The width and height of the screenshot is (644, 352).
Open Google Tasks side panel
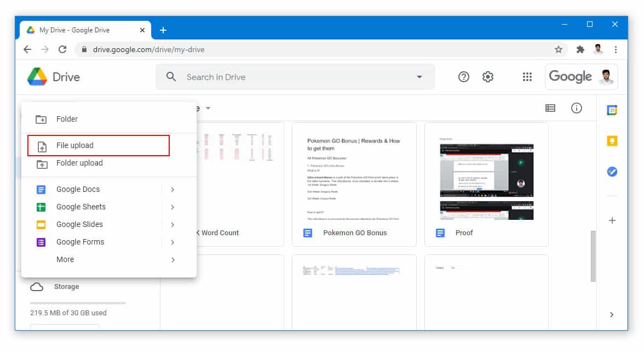point(612,172)
